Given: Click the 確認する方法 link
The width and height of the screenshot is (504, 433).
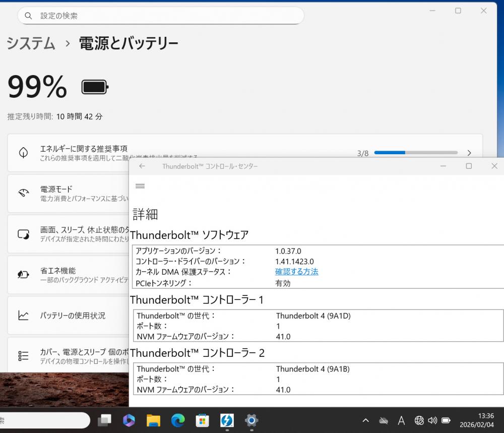Looking at the screenshot, I should 296,272.
